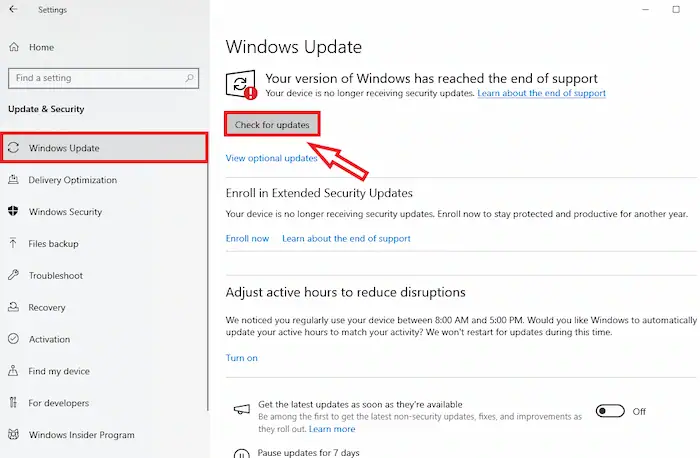700x458 pixels.
Task: Click the Files backup arrow icon
Action: (x=13, y=243)
